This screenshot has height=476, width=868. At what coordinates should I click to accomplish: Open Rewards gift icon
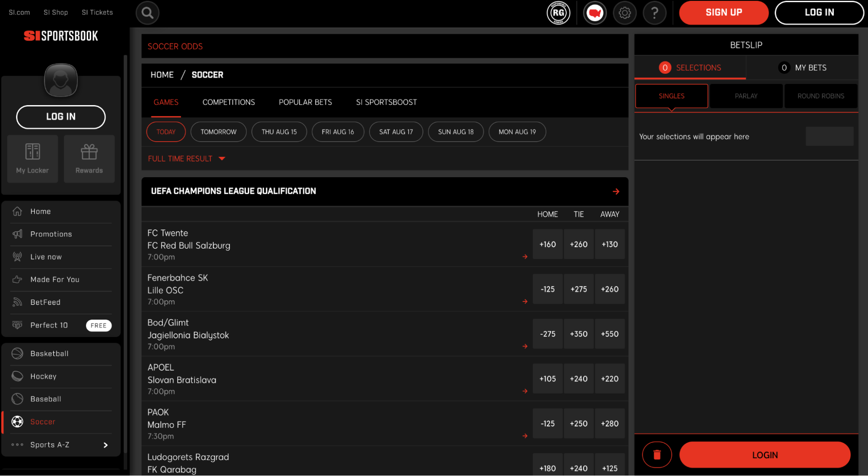pos(89,159)
